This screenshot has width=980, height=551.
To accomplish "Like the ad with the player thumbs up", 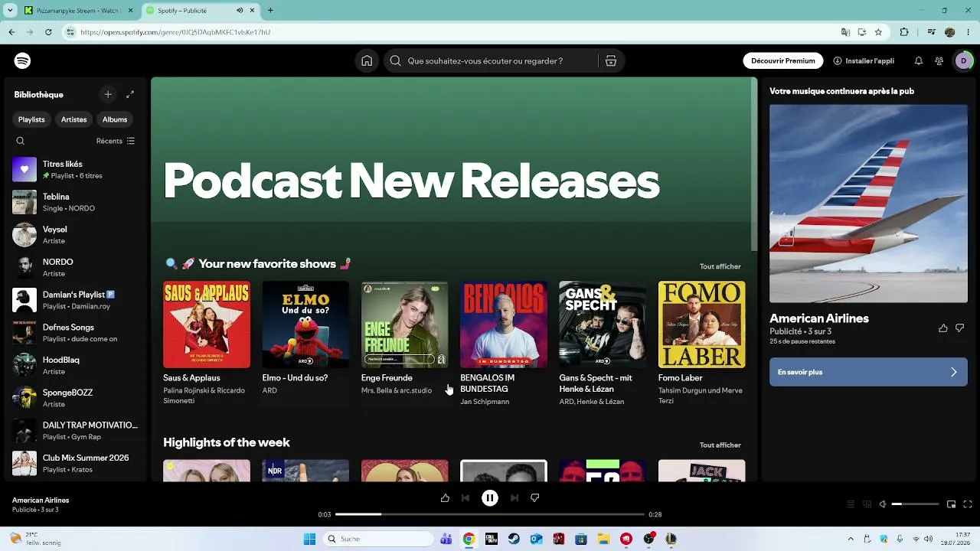I will click(x=445, y=498).
